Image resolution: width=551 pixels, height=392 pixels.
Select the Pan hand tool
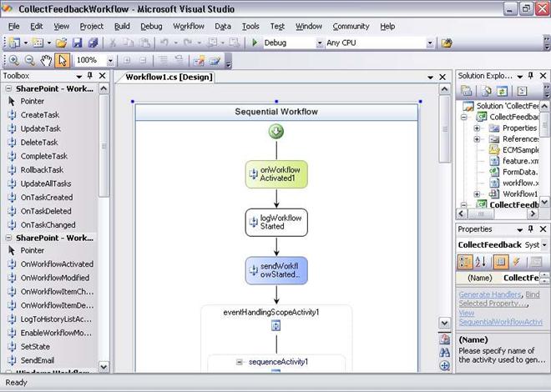click(46, 60)
